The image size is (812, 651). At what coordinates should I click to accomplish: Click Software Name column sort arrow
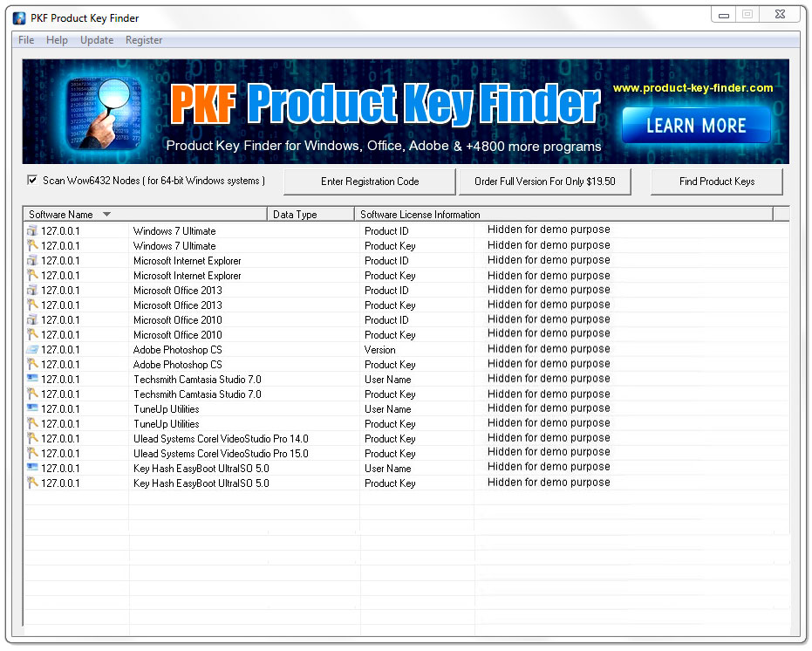[106, 214]
